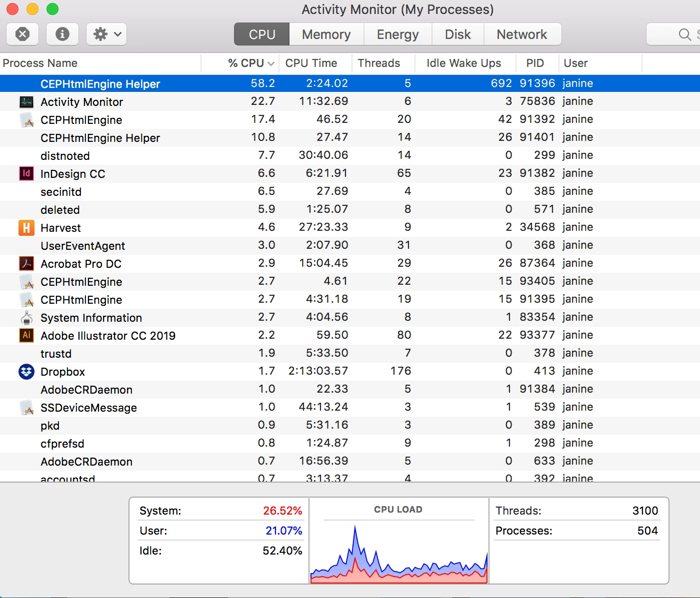Sort by Process Name column
Image resolution: width=700 pixels, height=598 pixels.
(x=100, y=63)
